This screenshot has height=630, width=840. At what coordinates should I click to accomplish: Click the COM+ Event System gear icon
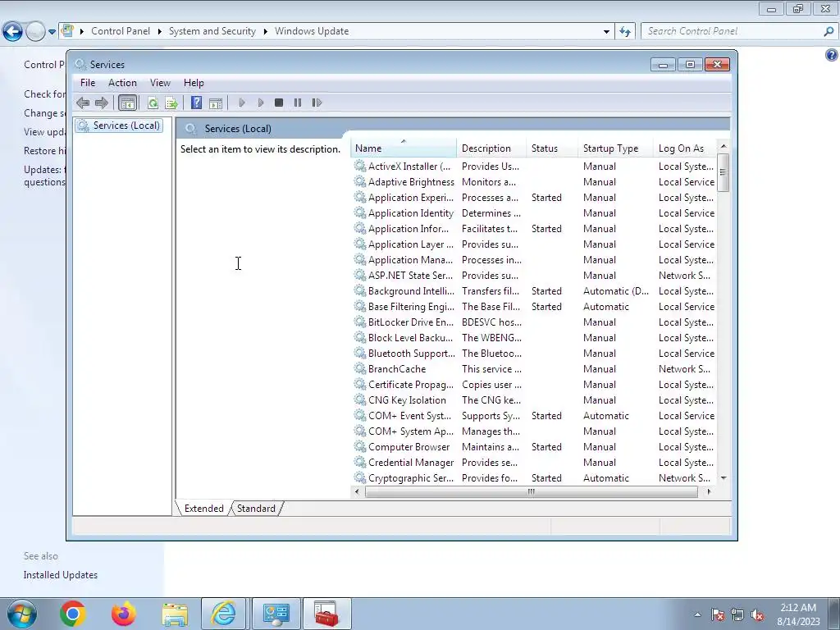[x=360, y=415]
